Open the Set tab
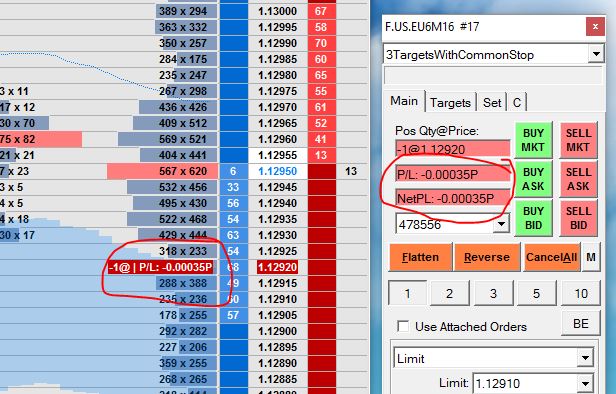Screen dimensions: 616x394 coord(492,103)
